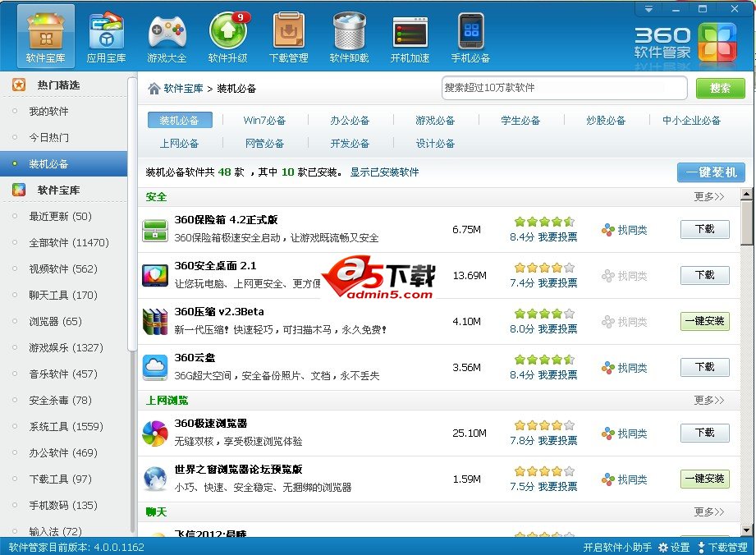Select the 中小企业必备 tab

click(691, 120)
